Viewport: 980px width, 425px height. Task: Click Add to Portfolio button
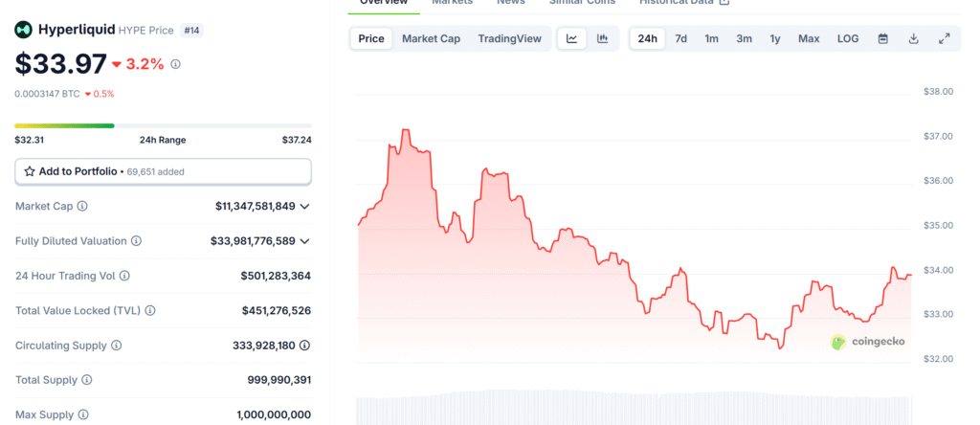point(163,171)
